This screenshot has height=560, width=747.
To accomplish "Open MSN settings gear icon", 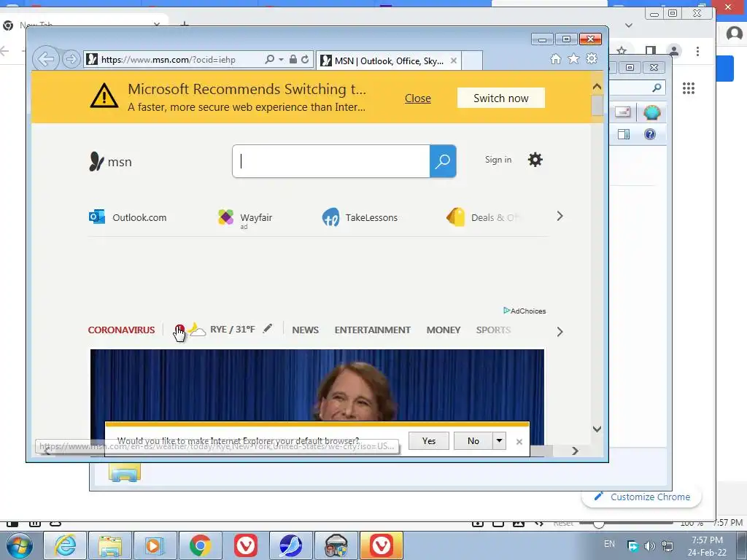I will 535,160.
